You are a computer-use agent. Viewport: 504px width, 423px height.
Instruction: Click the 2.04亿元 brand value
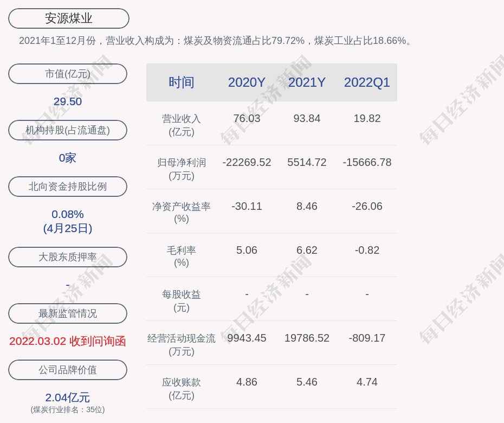[x=68, y=398]
